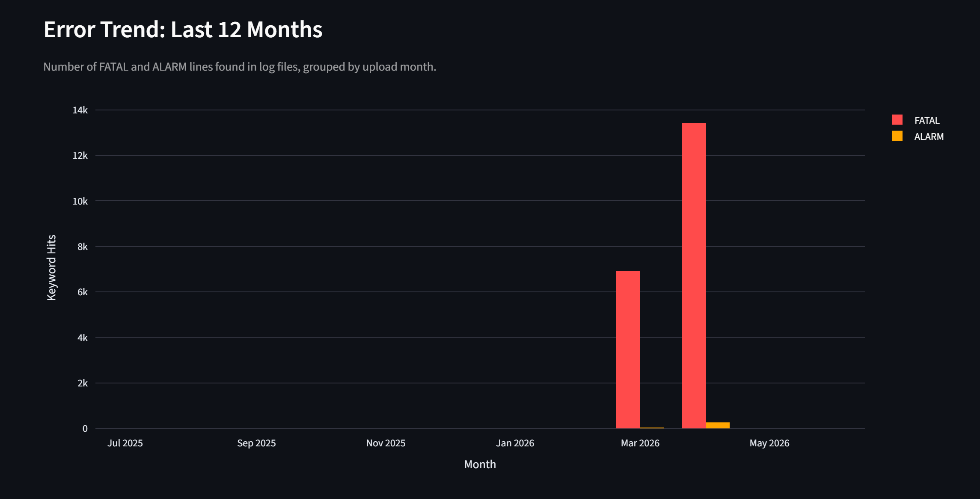Click the '14k' y-axis tick label
The height and width of the screenshot is (499, 980).
80,110
